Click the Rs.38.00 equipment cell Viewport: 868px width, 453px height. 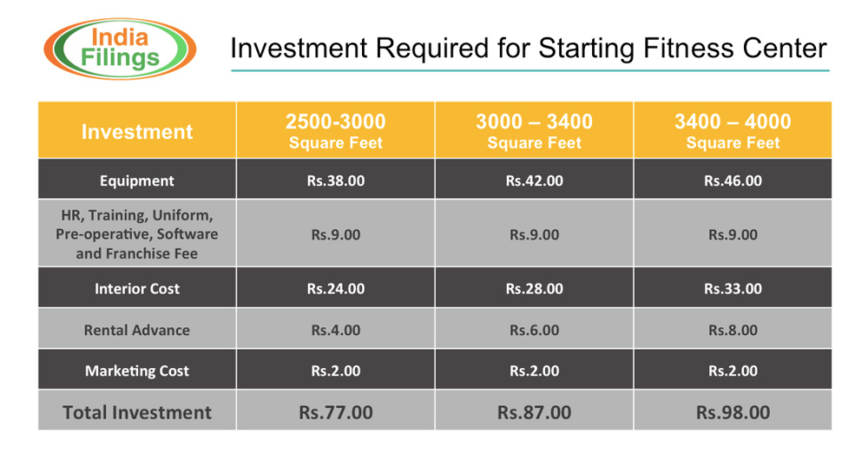click(335, 181)
